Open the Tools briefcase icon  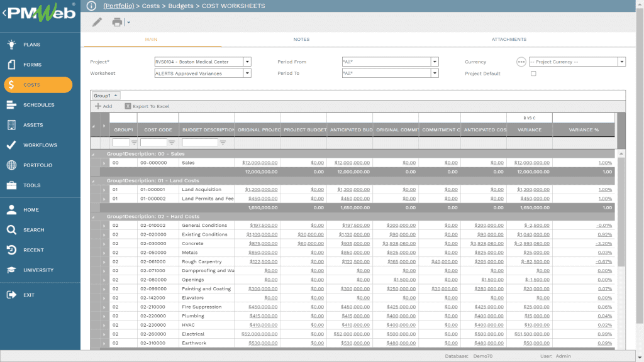[11, 185]
